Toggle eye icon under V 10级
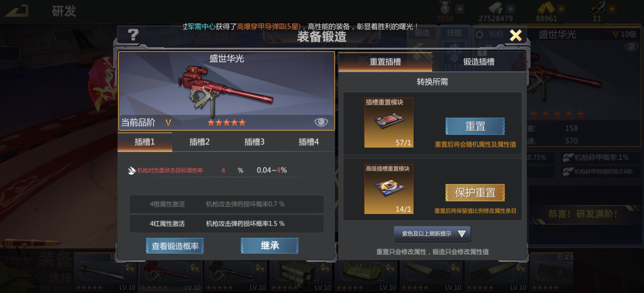Screen dimensions: 644x293 tap(631, 47)
